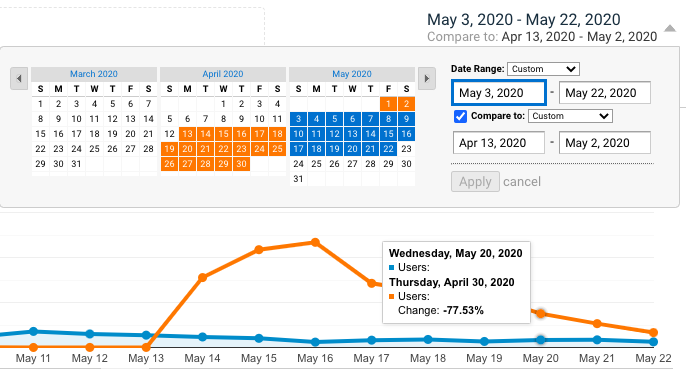Open the Compare to Custom dropdown
The height and width of the screenshot is (369, 686).
(x=570, y=116)
